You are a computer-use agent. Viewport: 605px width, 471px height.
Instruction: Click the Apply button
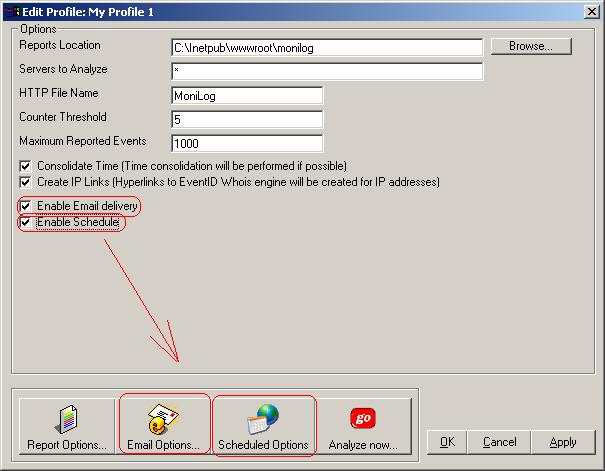(563, 442)
